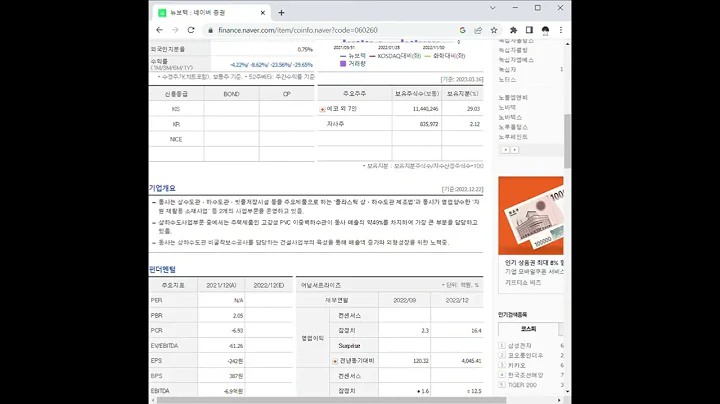720x404 pixels.
Task: Click the PBR value 2.05
Action: pyautogui.click(x=238, y=315)
